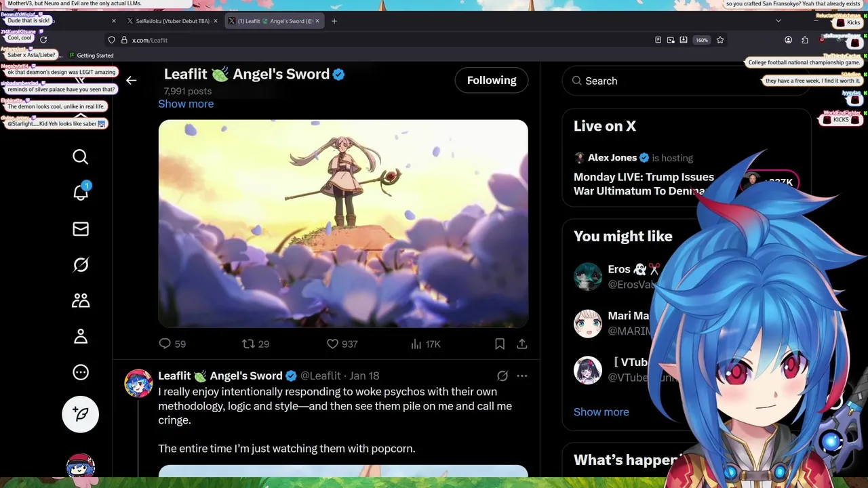Open the @Leaflit handle link
This screenshot has width=868, height=488.
320,375
